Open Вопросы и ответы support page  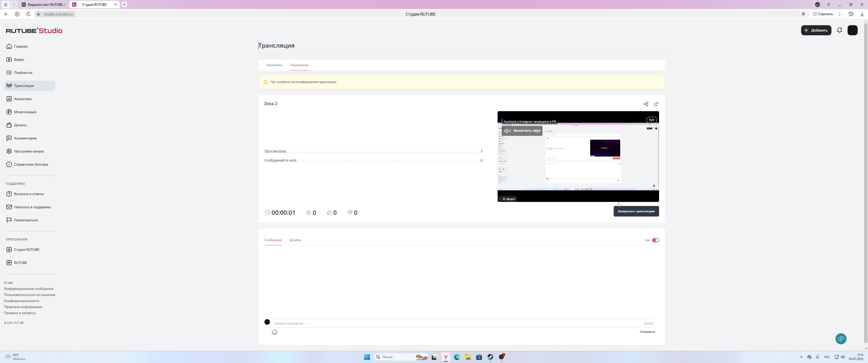point(30,194)
